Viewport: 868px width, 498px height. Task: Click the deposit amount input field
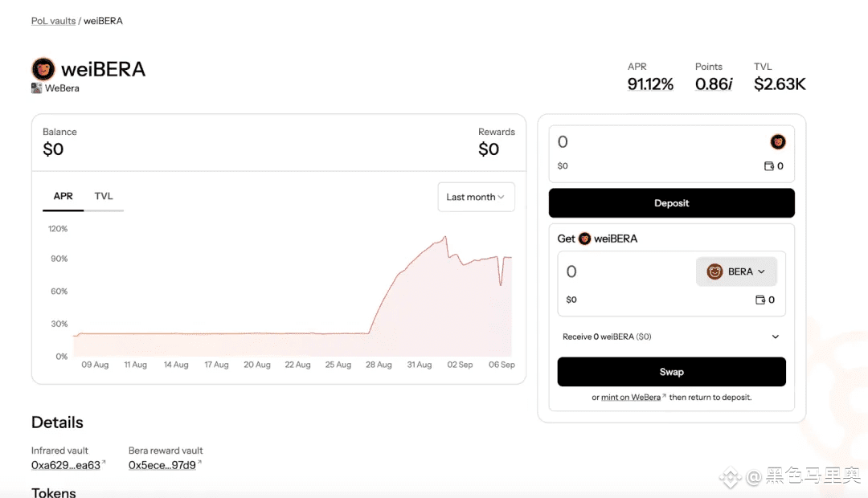coord(659,142)
